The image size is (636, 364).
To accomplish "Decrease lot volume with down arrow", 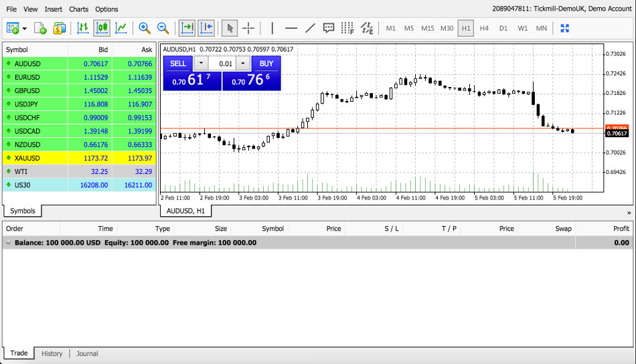I will [x=201, y=64].
